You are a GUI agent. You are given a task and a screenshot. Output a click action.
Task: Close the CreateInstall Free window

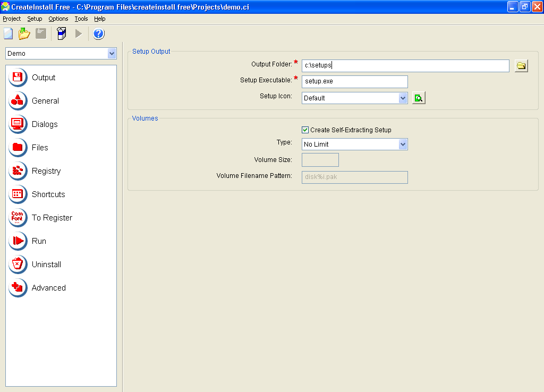click(x=537, y=6)
